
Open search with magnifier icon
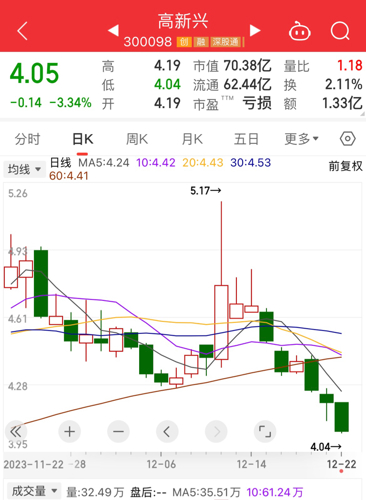point(340,31)
